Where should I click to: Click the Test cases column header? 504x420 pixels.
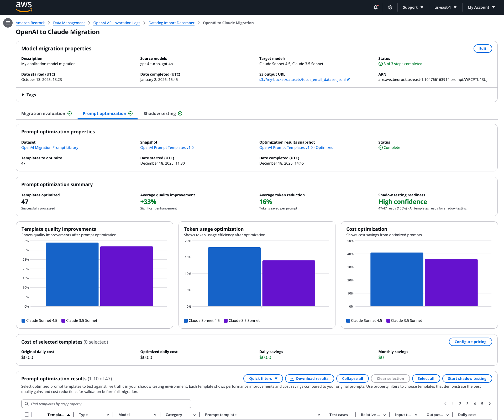[x=339, y=415]
